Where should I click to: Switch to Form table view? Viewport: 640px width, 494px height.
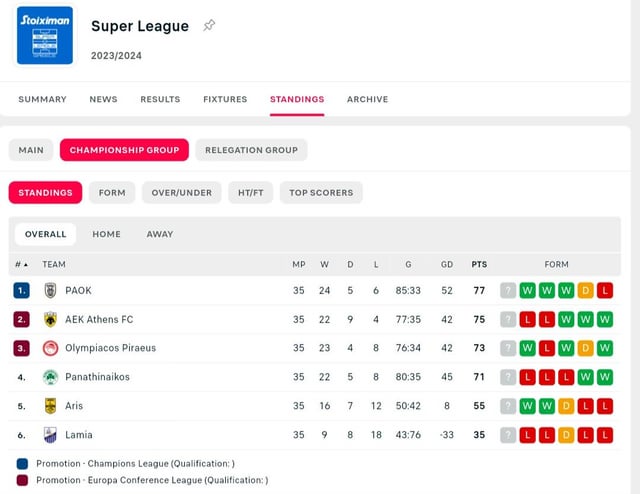coord(112,192)
